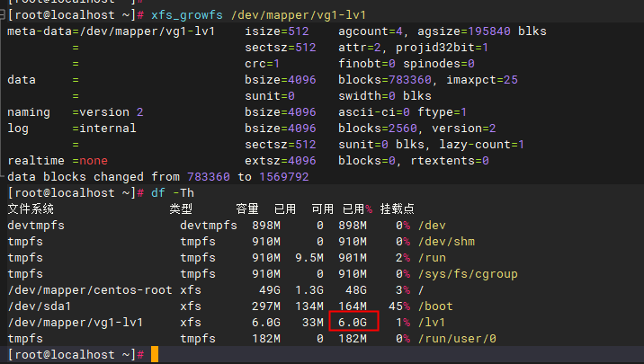Click the log =internal text
This screenshot has width=644, height=364.
72,129
